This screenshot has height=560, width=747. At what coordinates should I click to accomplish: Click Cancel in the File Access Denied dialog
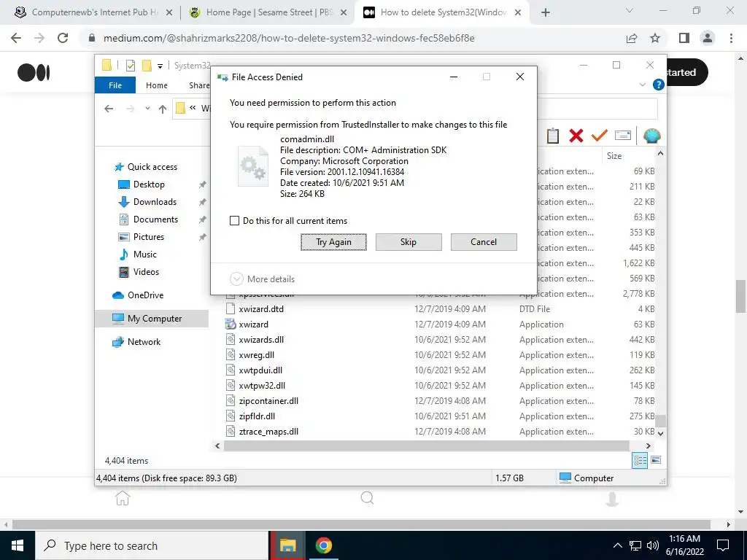click(484, 242)
